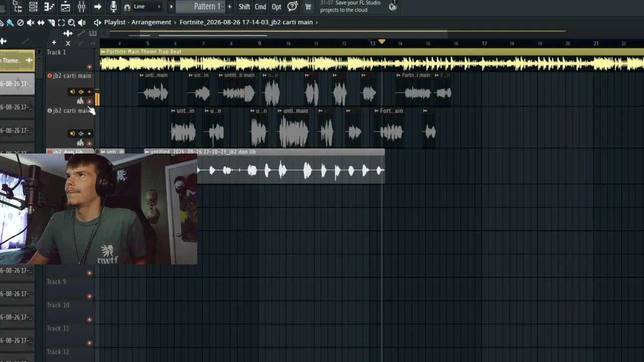Click the globe notifications icon

[393, 6]
